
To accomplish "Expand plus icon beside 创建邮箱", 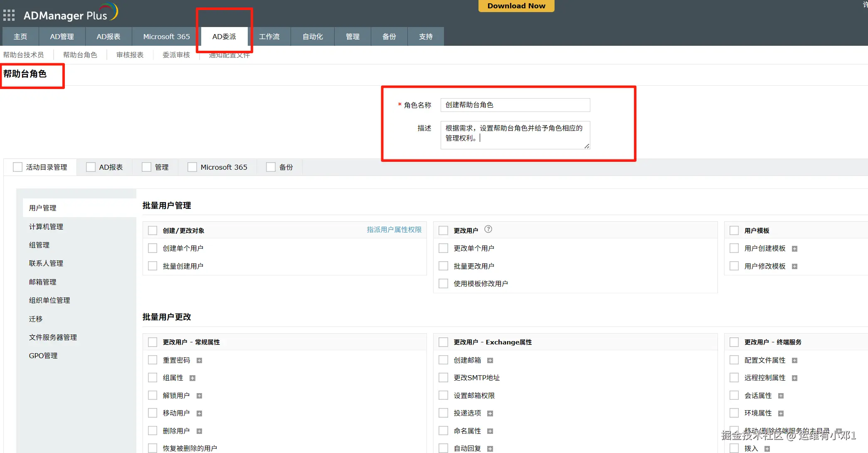I will tap(490, 361).
